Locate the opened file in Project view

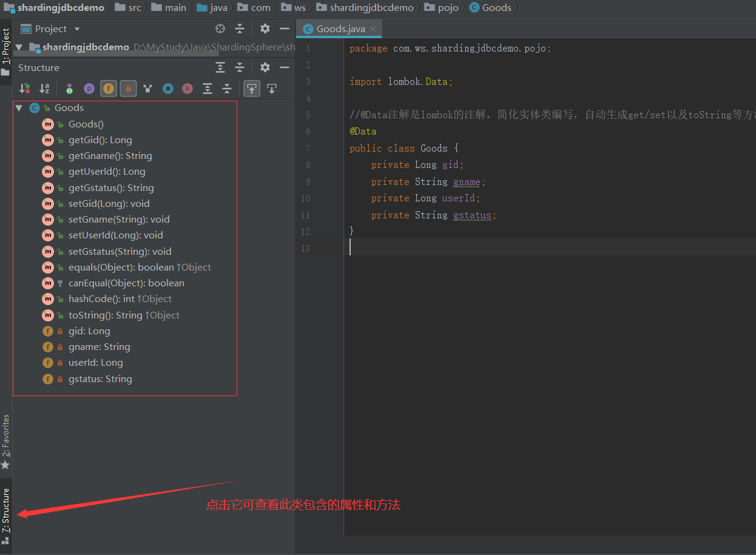coord(220,29)
